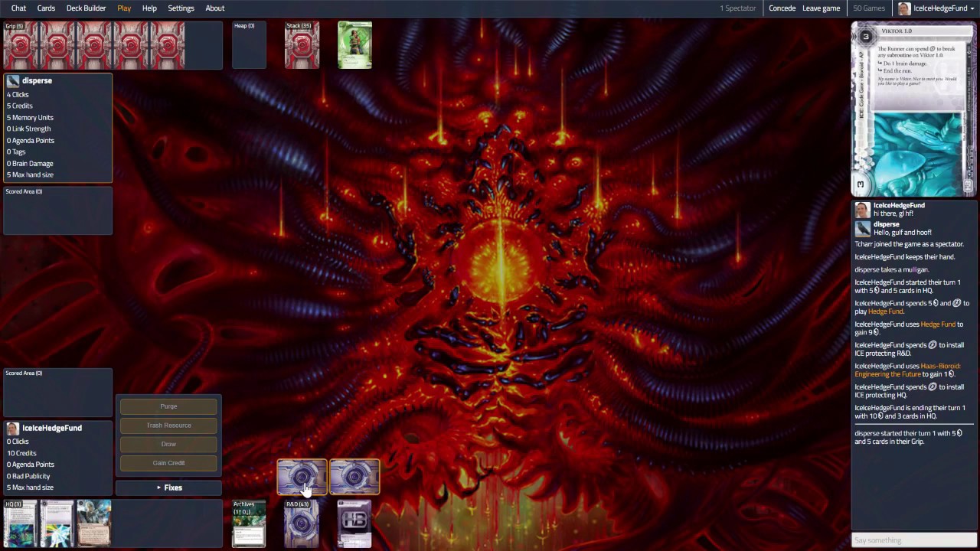Click the '0 Tags' stat
980x551 pixels.
[16, 152]
